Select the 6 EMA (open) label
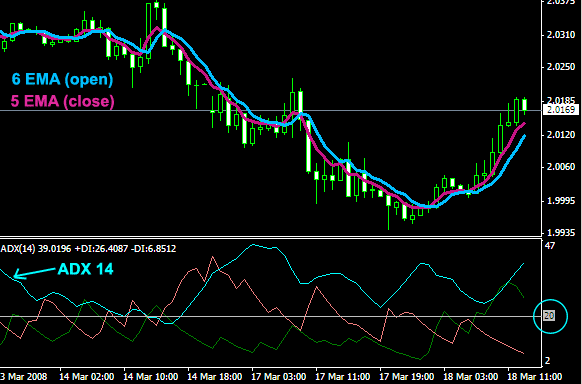Screen dimensions: 582x384 click(x=62, y=79)
